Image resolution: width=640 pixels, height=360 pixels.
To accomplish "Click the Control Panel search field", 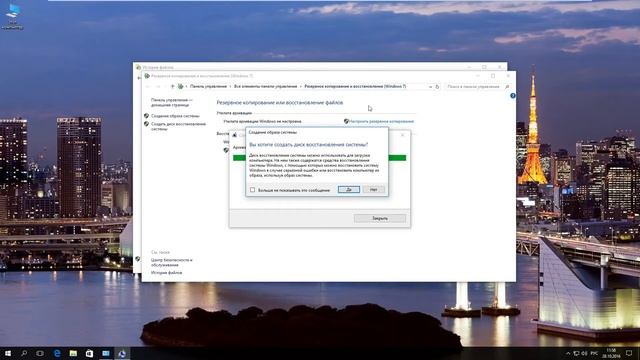I will (x=473, y=87).
